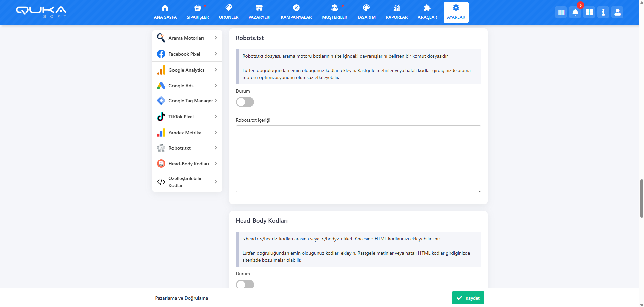Open Google Tag Manager settings link

point(190,101)
